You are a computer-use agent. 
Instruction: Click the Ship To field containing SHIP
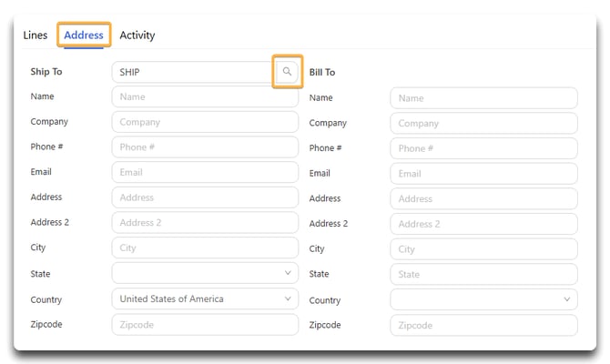pyautogui.click(x=192, y=72)
